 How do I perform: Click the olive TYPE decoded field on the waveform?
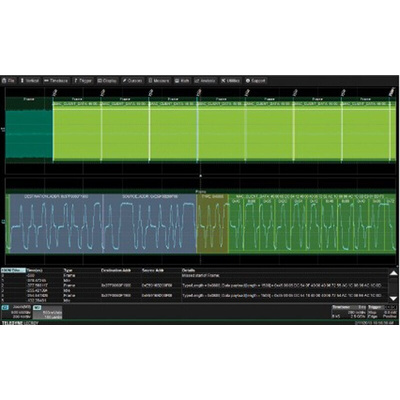click(x=213, y=223)
